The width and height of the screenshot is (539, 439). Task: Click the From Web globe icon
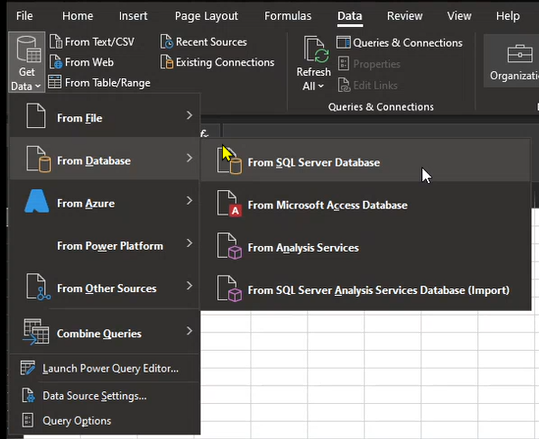click(56, 62)
